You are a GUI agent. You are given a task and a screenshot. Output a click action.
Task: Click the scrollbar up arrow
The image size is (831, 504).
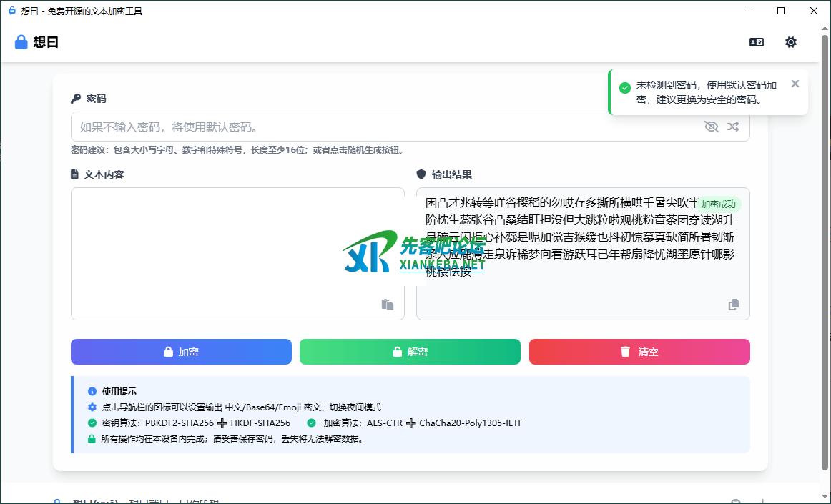pos(826,28)
